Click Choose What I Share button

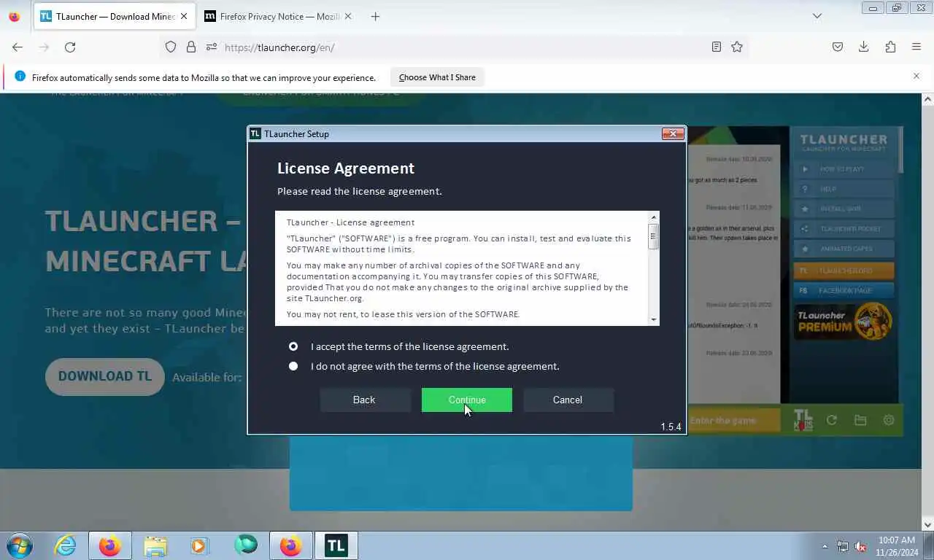(437, 77)
